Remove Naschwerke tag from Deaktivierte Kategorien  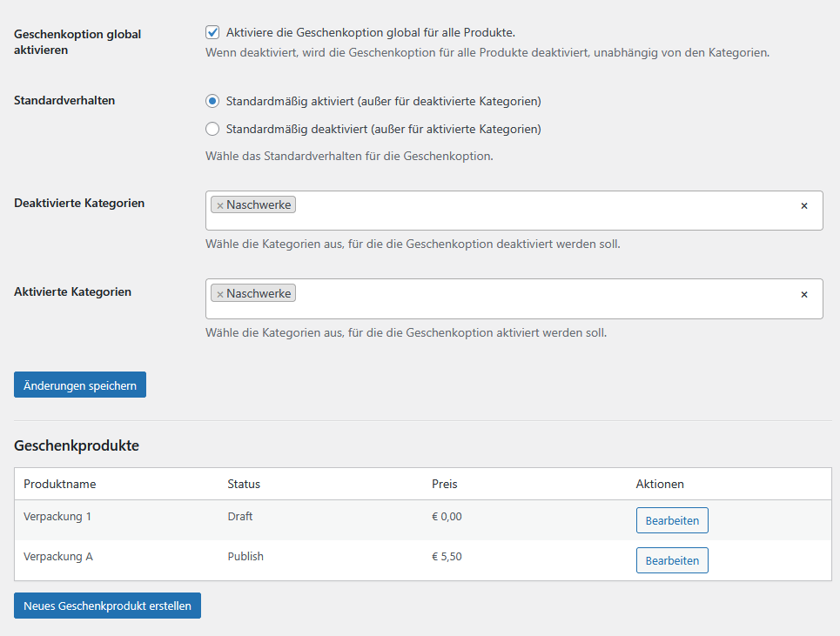point(220,205)
